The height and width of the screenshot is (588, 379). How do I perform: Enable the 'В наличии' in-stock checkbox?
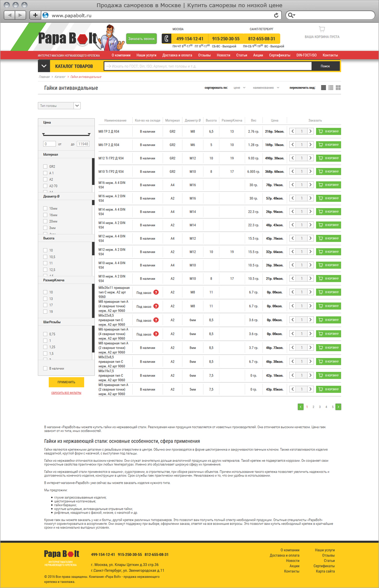point(45,368)
